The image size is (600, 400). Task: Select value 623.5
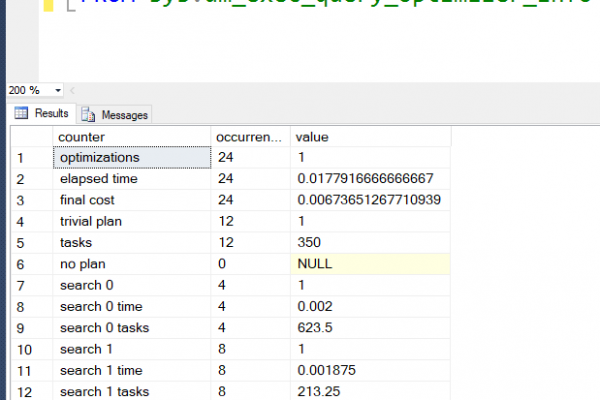pyautogui.click(x=370, y=328)
